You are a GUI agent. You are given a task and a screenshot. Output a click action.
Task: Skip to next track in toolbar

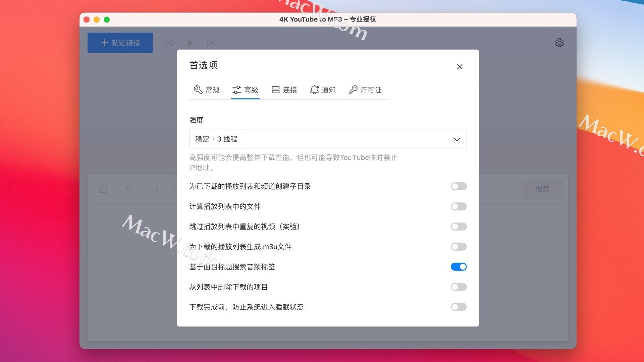(x=210, y=43)
